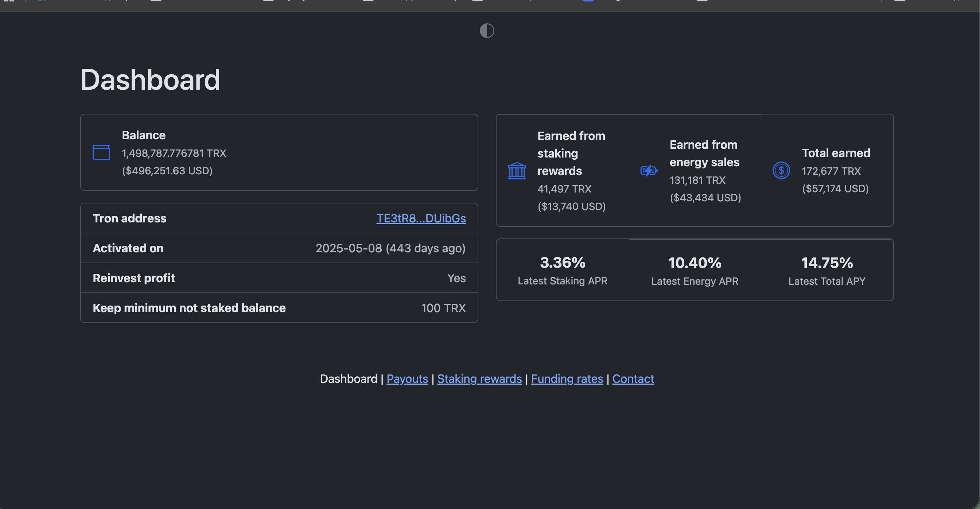This screenshot has height=509, width=980.
Task: Select the ($496,251.63 USD) balance value
Action: tap(167, 171)
